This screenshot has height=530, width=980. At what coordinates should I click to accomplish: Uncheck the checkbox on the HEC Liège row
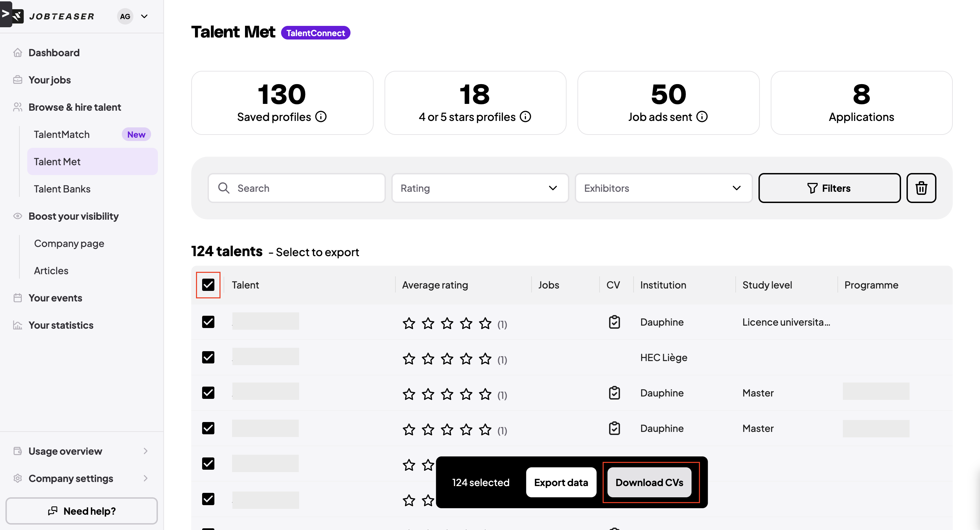tap(208, 357)
